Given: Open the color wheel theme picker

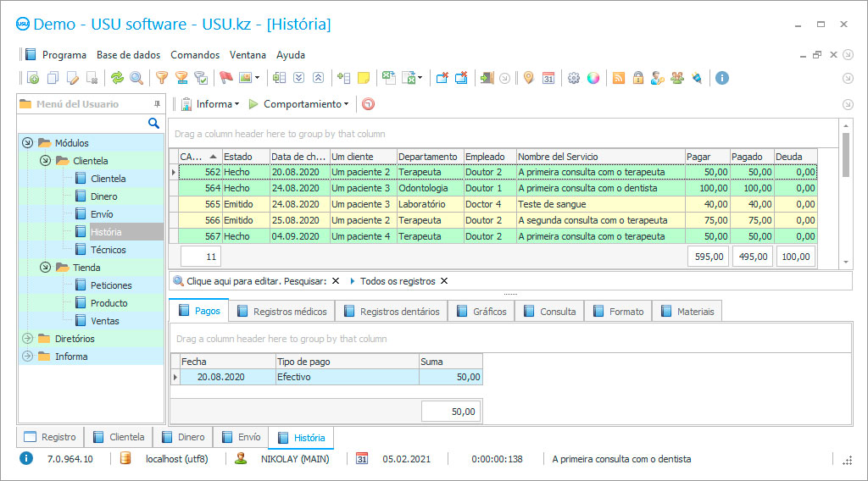Looking at the screenshot, I should point(593,78).
